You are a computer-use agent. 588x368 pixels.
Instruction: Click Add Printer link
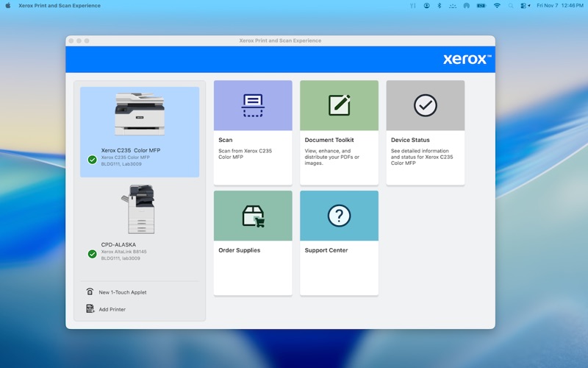coord(112,309)
